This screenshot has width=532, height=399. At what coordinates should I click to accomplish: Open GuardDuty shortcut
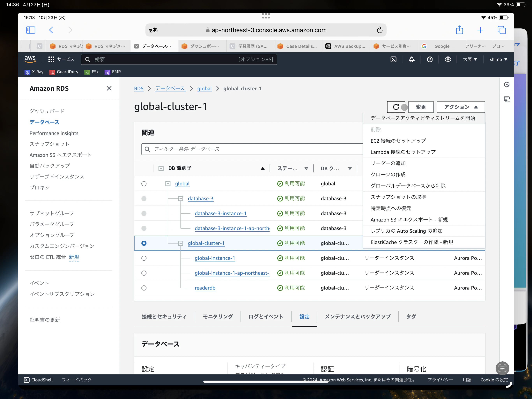click(x=64, y=72)
